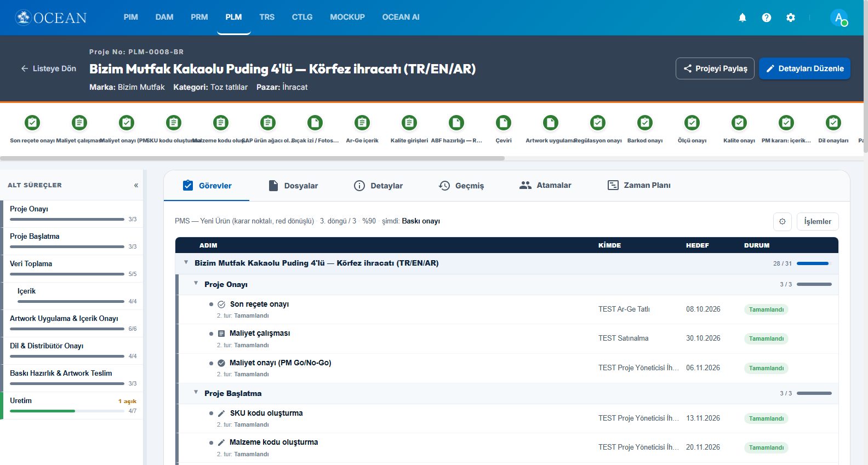868x465 pixels.
Task: Open the Dosyalar tab
Action: (x=294, y=186)
